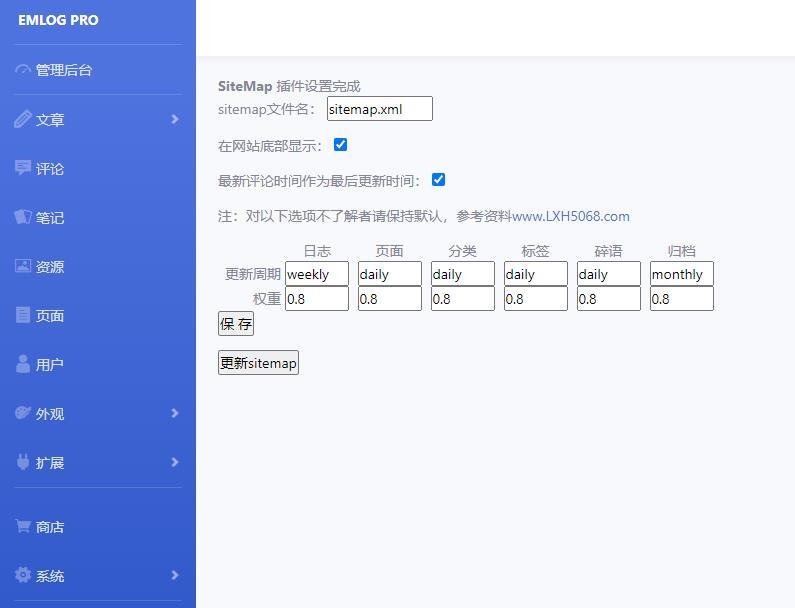Click the palette icon beside 外观

pyautogui.click(x=23, y=413)
